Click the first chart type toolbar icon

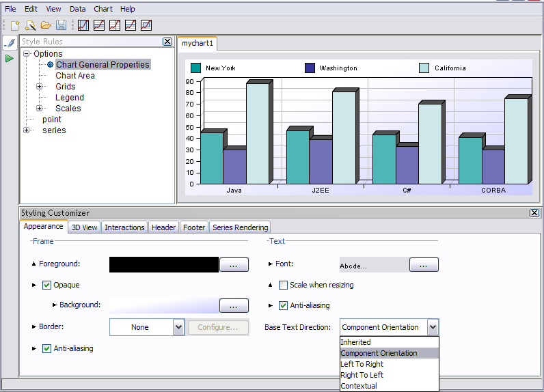83,25
